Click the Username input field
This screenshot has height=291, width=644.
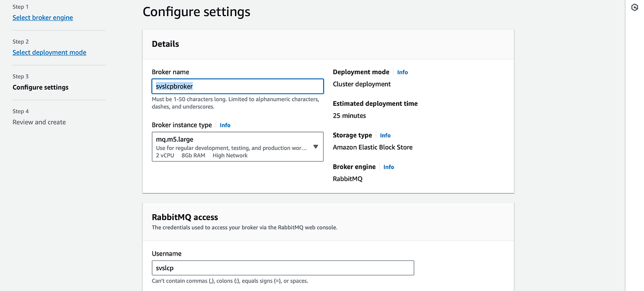tap(283, 268)
